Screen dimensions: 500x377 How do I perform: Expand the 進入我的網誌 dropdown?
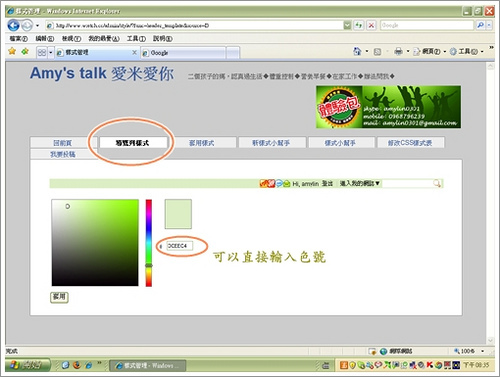pyautogui.click(x=360, y=183)
